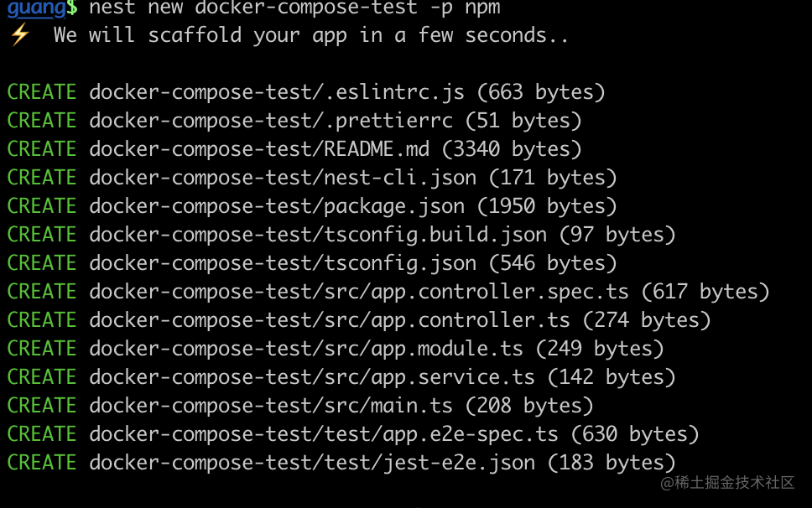Image resolution: width=812 pixels, height=508 pixels.
Task: Click the tsconfig.json file path
Action: click(283, 263)
